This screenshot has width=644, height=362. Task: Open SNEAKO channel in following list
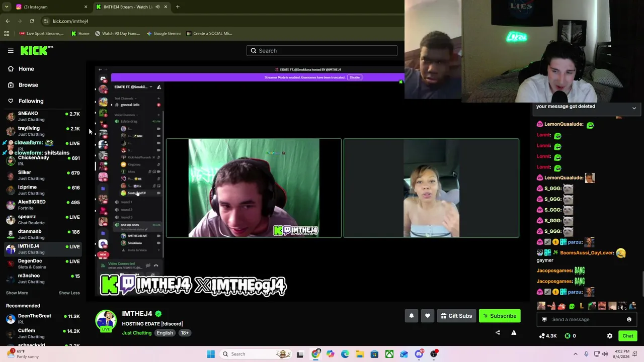(43, 116)
